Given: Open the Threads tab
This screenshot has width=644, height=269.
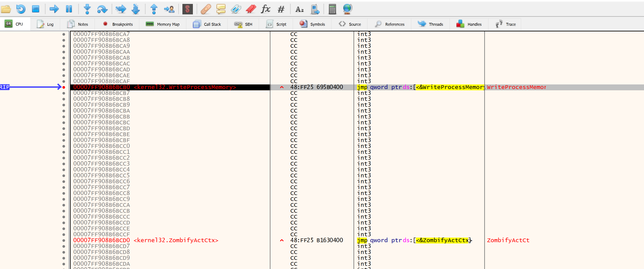Looking at the screenshot, I should [430, 24].
